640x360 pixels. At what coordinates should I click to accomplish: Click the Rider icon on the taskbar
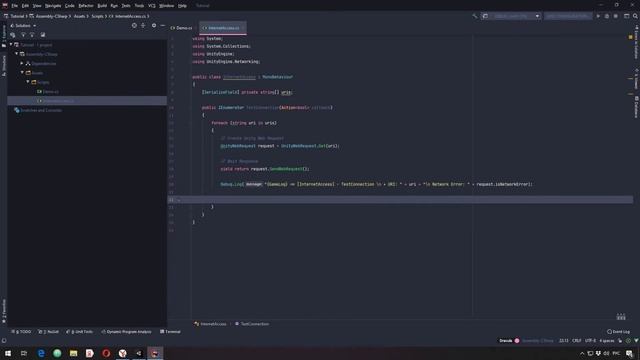tap(155, 353)
